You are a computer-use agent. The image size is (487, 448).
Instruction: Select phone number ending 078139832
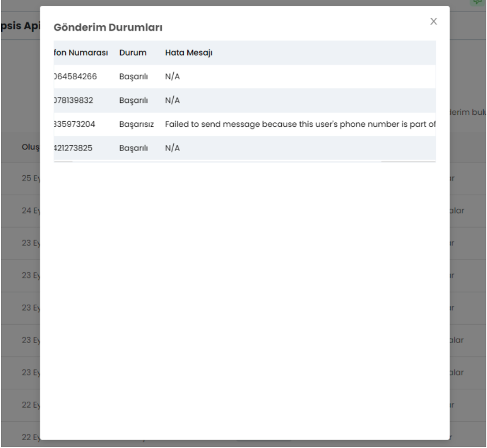(x=73, y=100)
